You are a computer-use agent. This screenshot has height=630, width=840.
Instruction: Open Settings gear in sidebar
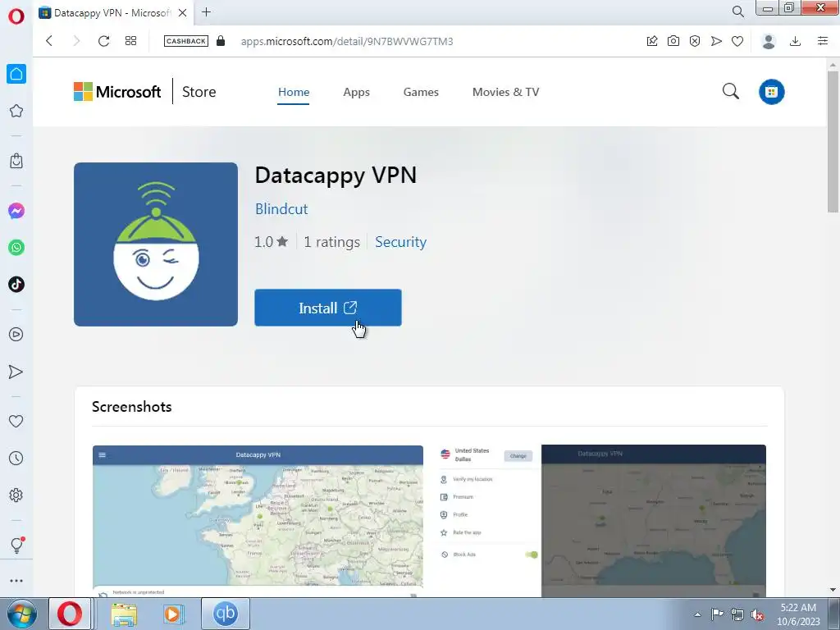point(16,495)
